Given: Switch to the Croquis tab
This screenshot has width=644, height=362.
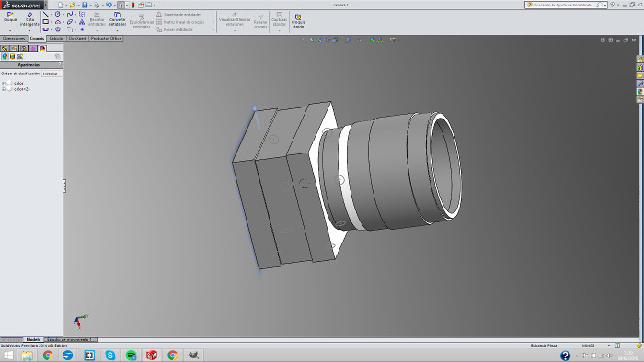Looking at the screenshot, I should 37,38.
